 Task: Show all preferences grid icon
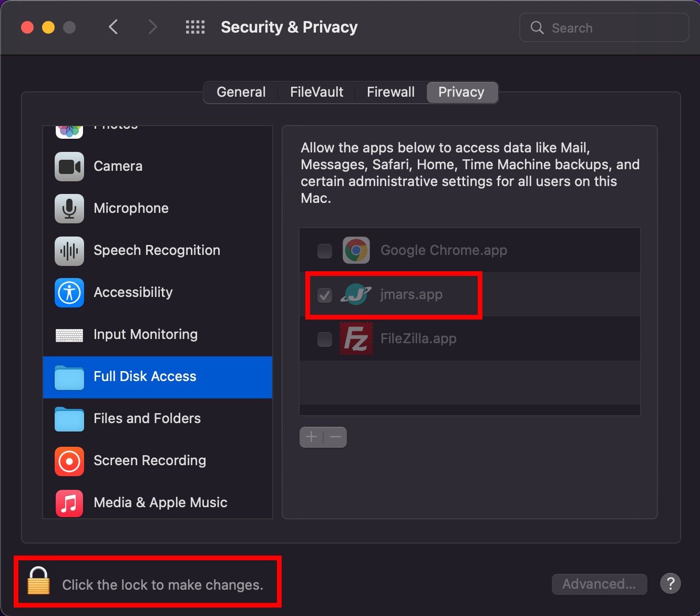click(195, 27)
